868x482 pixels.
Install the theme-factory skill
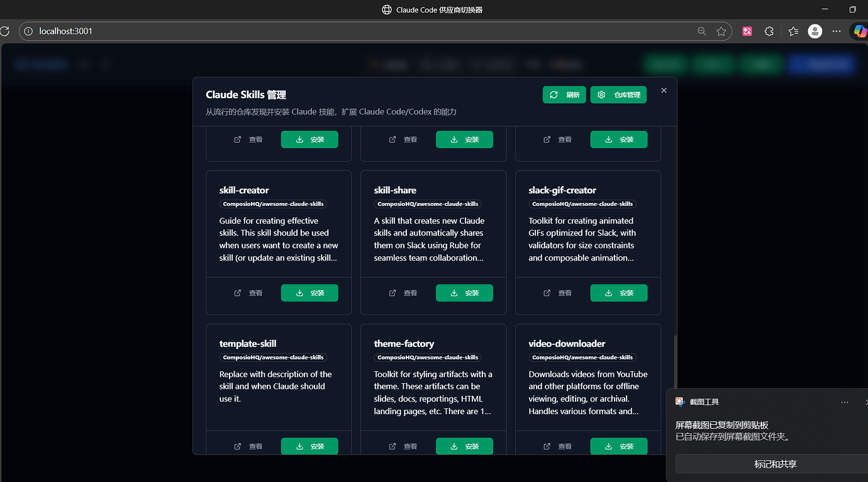[464, 446]
